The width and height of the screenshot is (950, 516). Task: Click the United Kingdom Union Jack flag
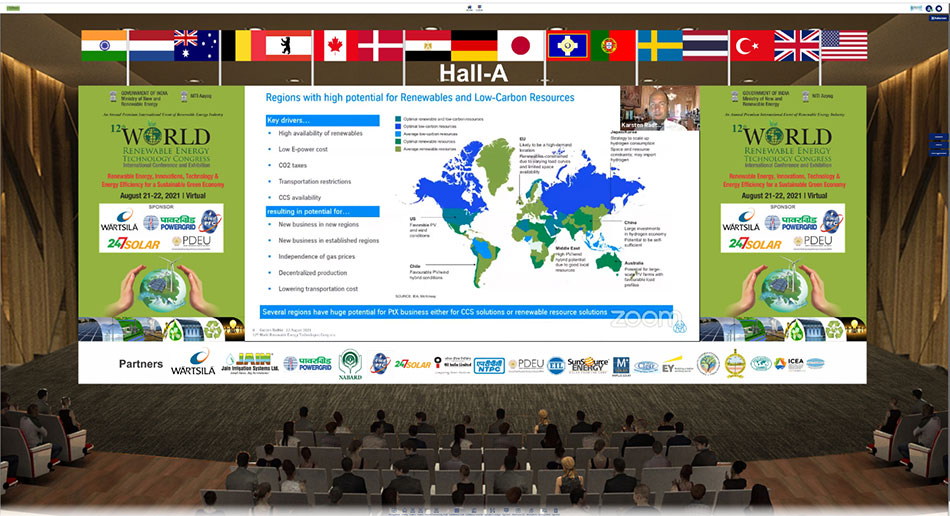pos(797,45)
